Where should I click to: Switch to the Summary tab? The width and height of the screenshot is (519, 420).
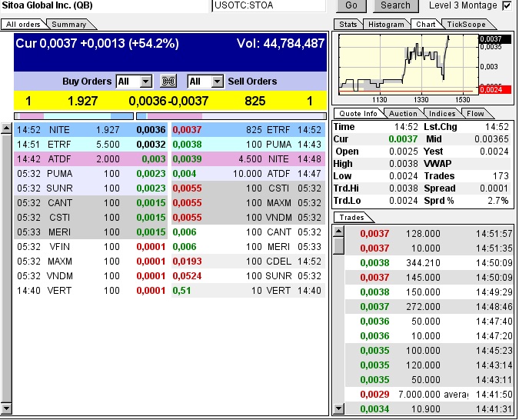pos(68,25)
